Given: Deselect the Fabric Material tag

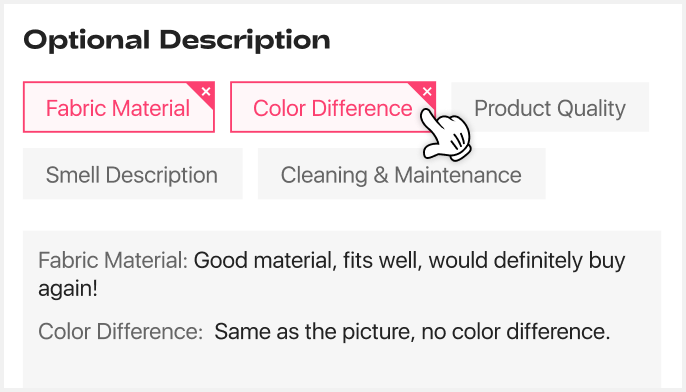Looking at the screenshot, I should (119, 107).
